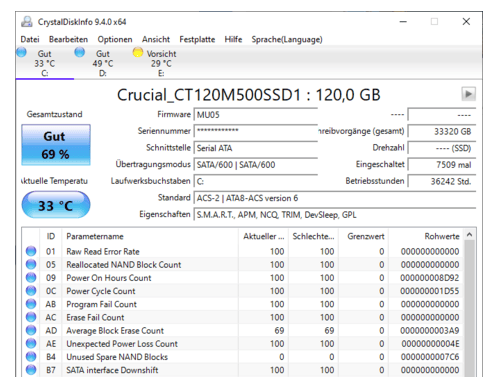Click the Rohwerte column header
This screenshot has height=377, width=500.
click(426, 236)
